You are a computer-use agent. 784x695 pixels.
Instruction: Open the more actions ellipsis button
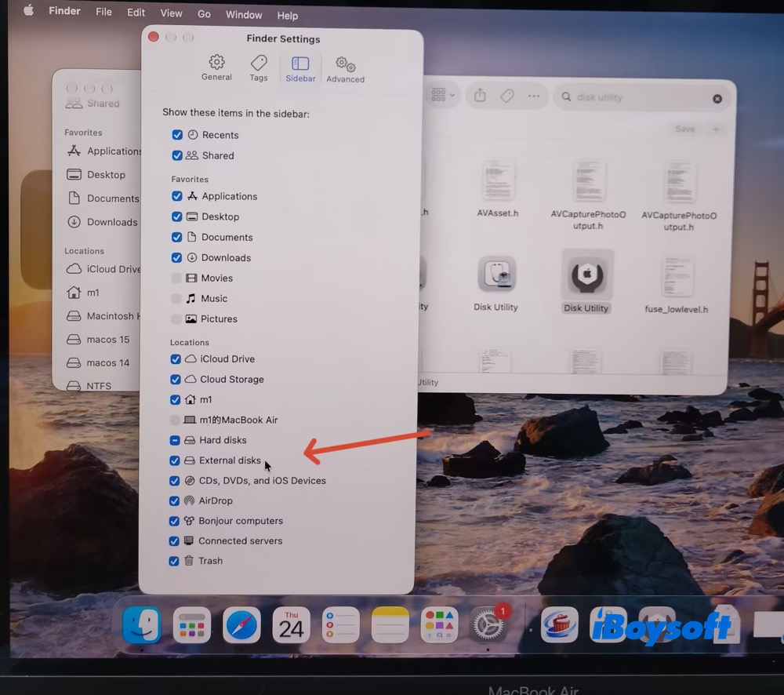tap(534, 96)
